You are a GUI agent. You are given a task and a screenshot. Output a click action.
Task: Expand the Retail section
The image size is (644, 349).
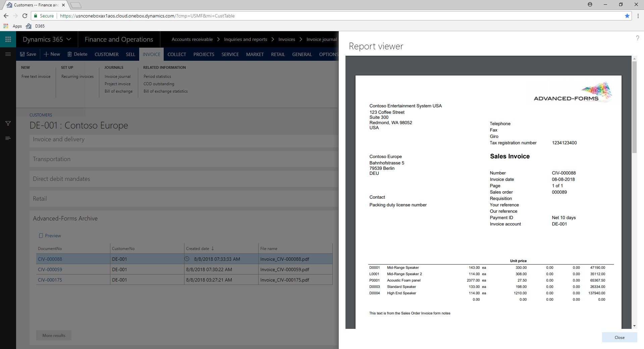pos(184,199)
